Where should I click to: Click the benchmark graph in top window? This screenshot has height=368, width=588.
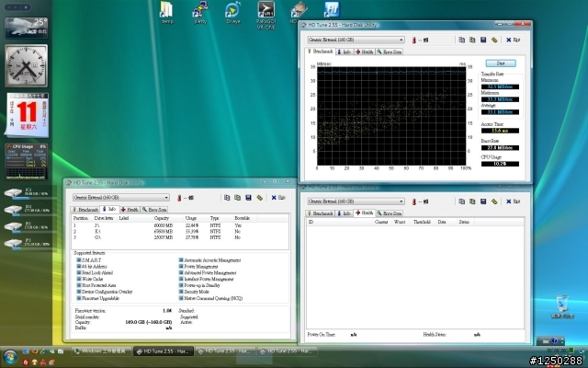tap(391, 116)
